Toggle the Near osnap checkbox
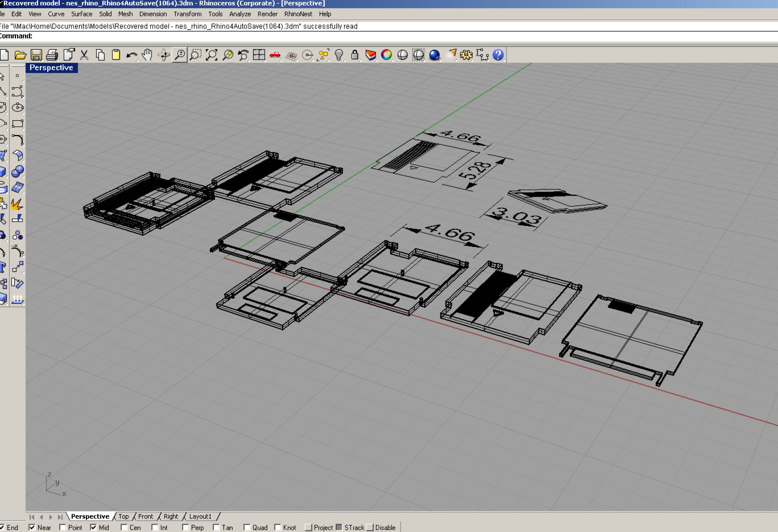 coord(32,527)
